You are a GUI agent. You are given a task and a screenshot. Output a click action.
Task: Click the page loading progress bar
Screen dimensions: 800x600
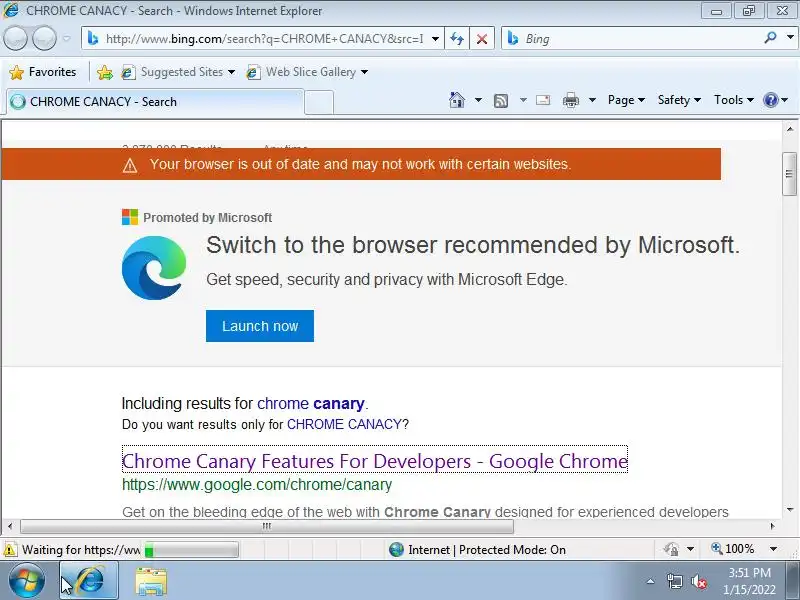click(x=191, y=550)
